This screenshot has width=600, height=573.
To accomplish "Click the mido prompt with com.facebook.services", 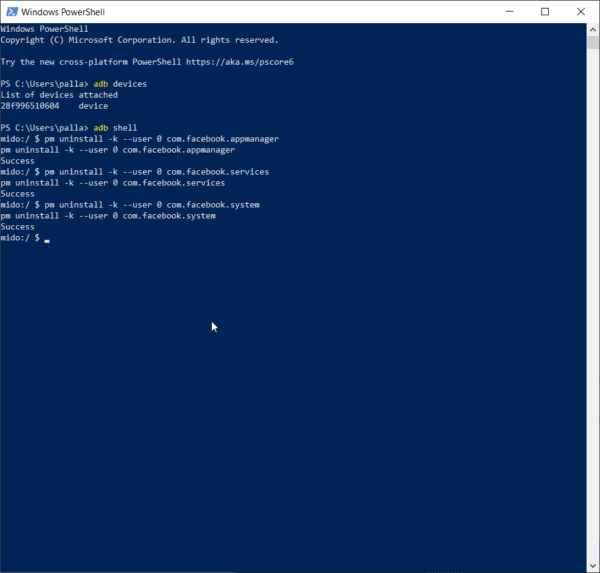I will coord(135,172).
